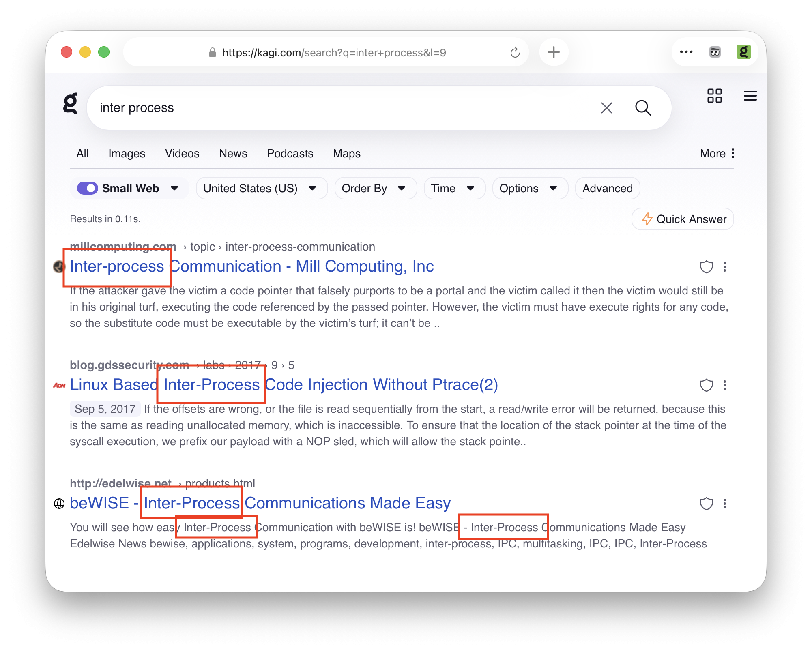The height and width of the screenshot is (652, 812).
Task: Expand the United States (US) region dropdown
Action: coord(261,189)
